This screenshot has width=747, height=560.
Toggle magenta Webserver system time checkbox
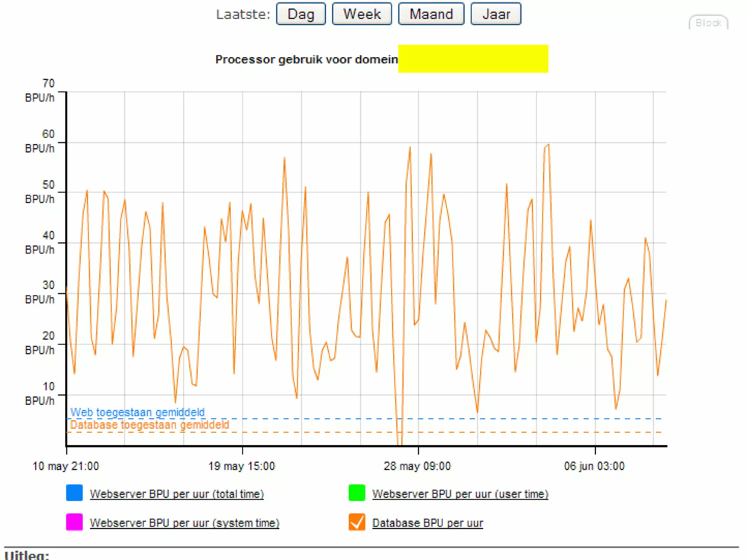(x=74, y=522)
